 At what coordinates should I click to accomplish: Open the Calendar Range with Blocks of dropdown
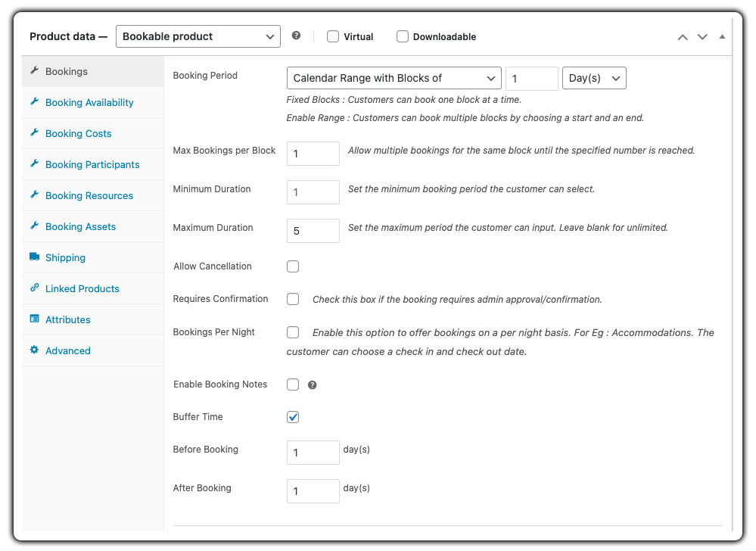tap(394, 78)
